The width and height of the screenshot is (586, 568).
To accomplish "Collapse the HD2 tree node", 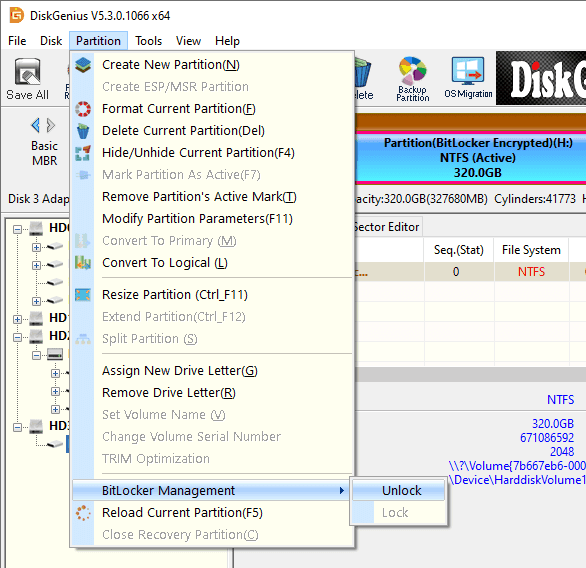I will click(17, 337).
